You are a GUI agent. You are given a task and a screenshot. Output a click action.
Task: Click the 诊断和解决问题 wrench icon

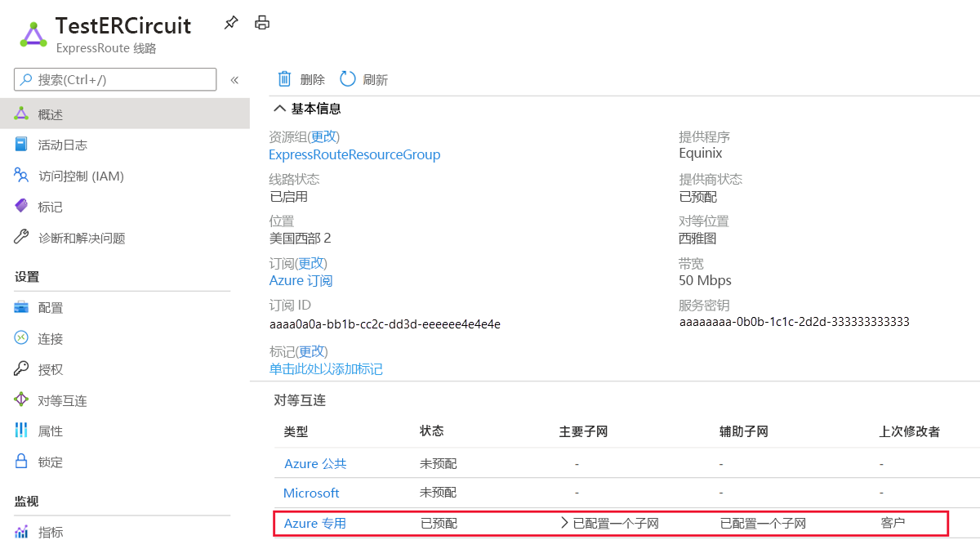click(22, 237)
